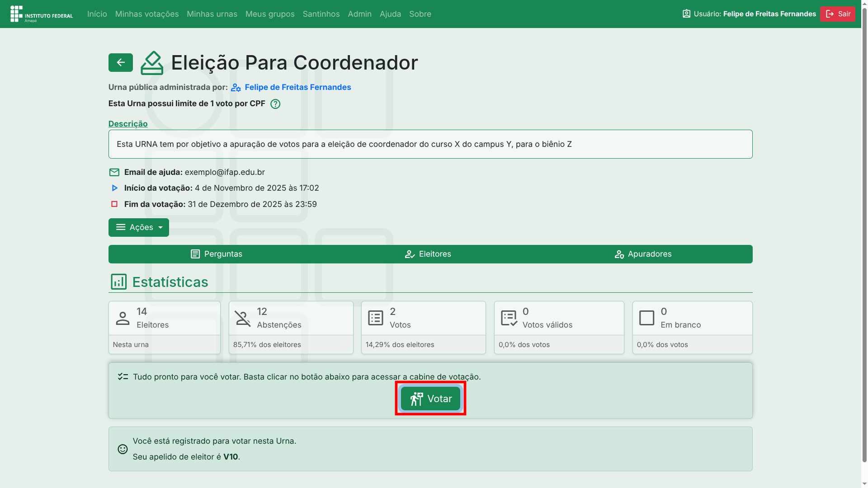
Task: Open Minhas votações in navbar
Action: click(146, 14)
